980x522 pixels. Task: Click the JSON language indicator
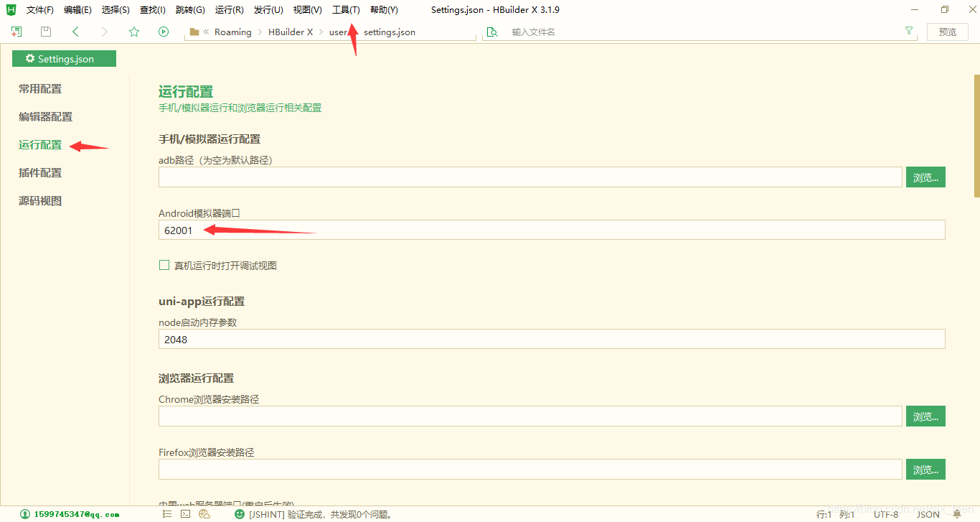click(x=928, y=514)
